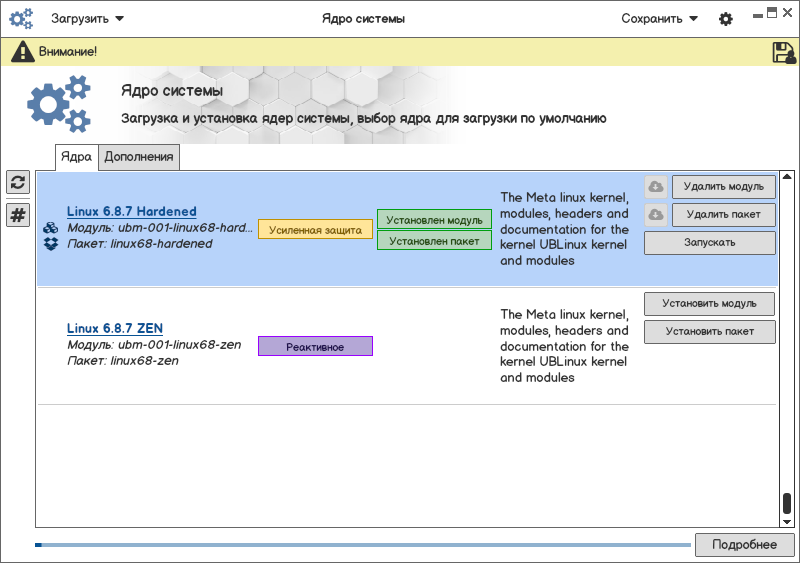
Task: Click cloud download icon beside Удалить модуль
Action: click(655, 187)
